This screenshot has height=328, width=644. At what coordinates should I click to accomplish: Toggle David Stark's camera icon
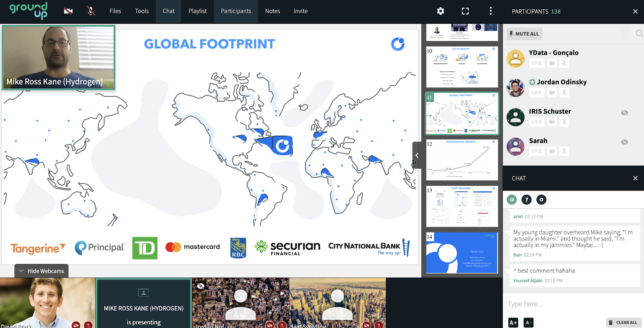click(x=76, y=325)
